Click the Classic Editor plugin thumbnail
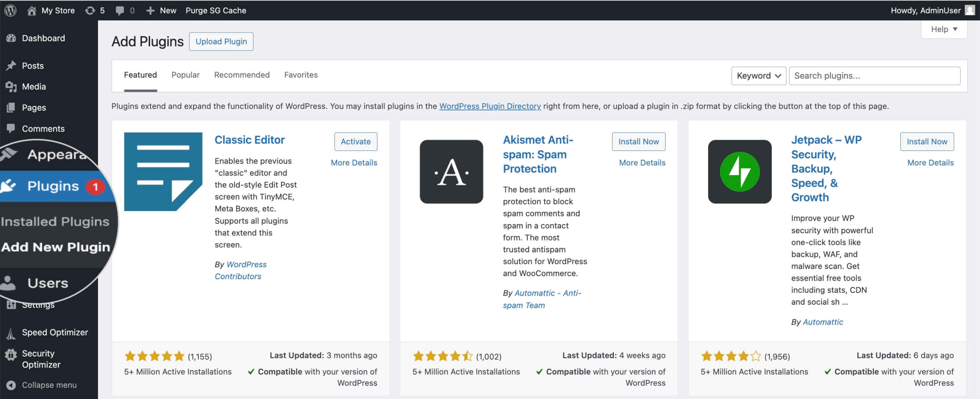The height and width of the screenshot is (399, 980). click(163, 172)
